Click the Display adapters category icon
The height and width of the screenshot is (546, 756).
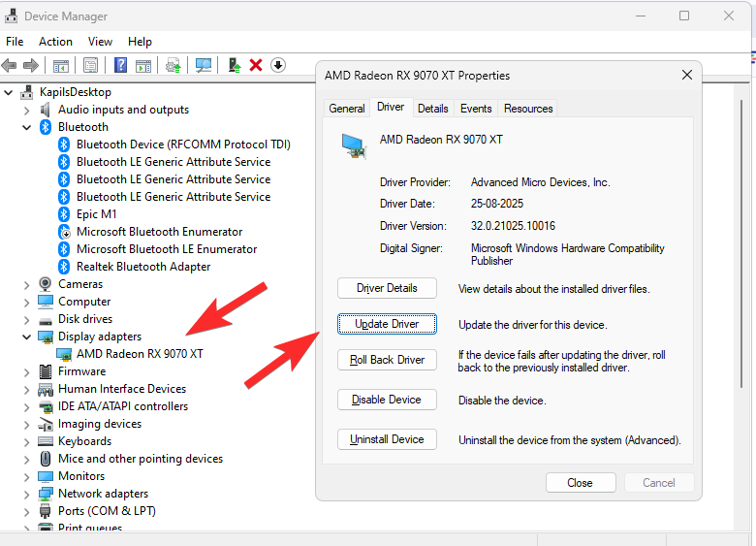pos(46,337)
